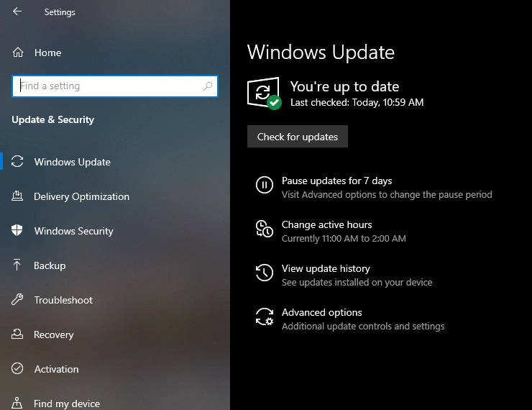Click the Delivery Optimization icon
This screenshot has height=410, width=532.
tap(17, 196)
